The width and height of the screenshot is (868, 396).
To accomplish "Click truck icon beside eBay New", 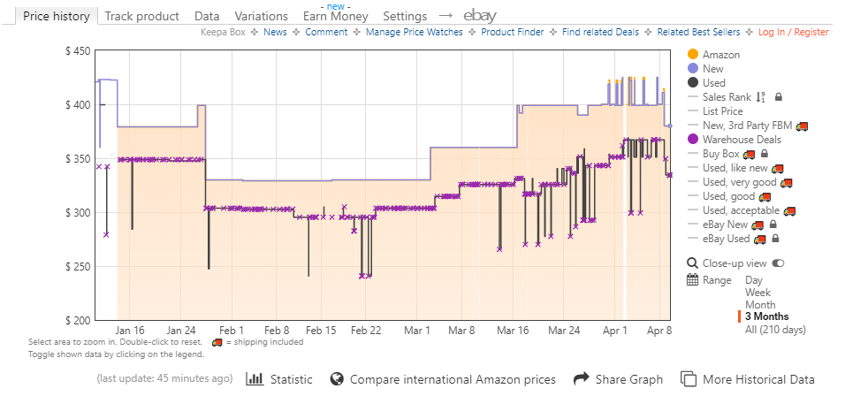I will (x=758, y=225).
